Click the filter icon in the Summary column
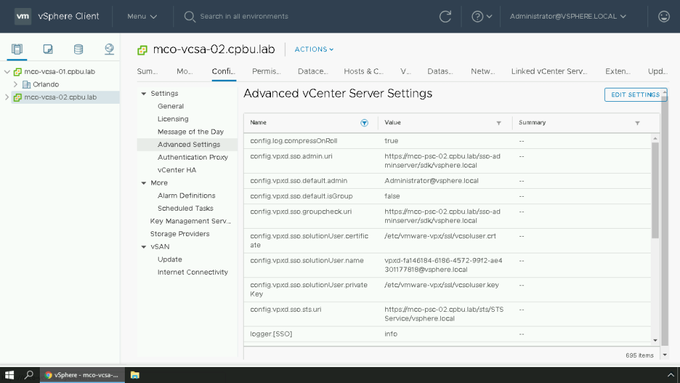The width and height of the screenshot is (680, 383). 638,123
